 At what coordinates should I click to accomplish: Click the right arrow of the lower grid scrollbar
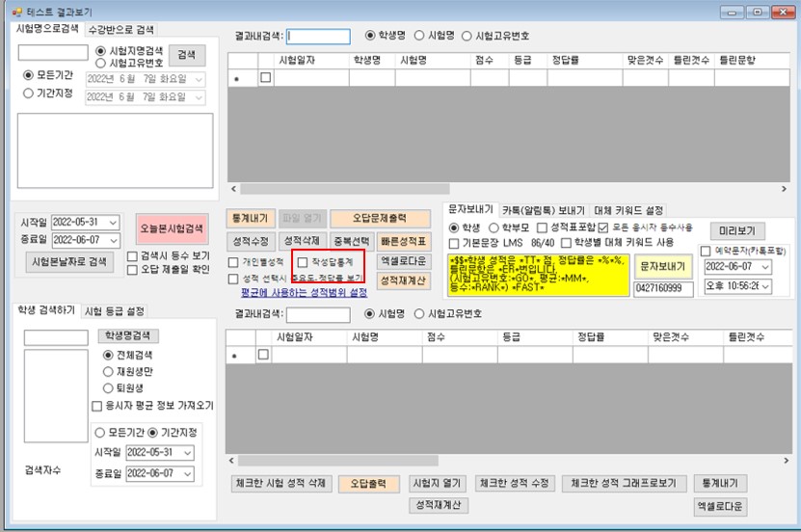pyautogui.click(x=786, y=460)
